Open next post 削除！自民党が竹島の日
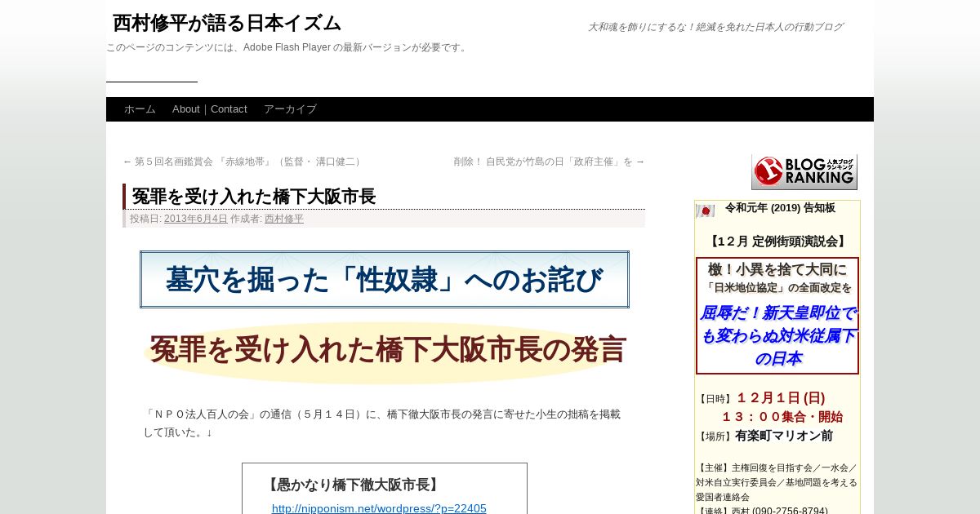The width and height of the screenshot is (980, 514). 549,162
